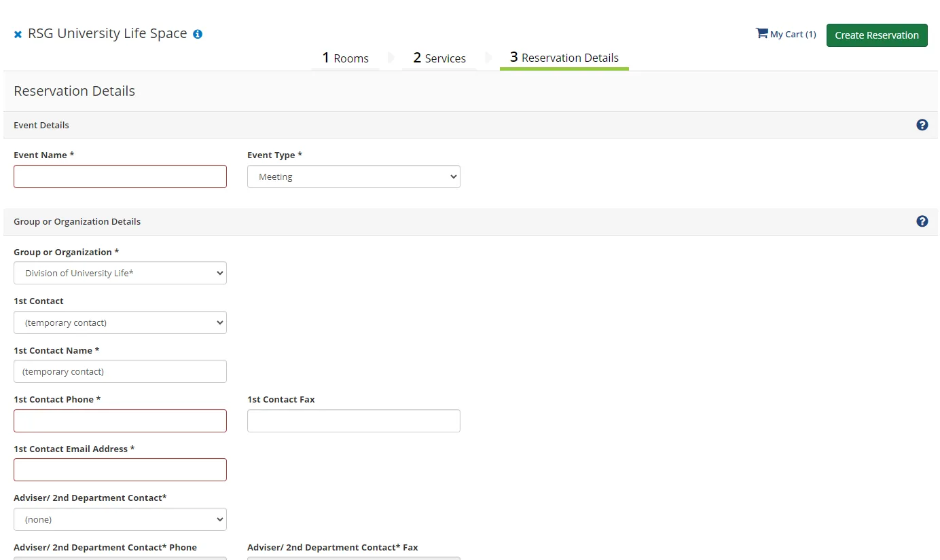Click the 1st Contact Phone input field

(120, 421)
